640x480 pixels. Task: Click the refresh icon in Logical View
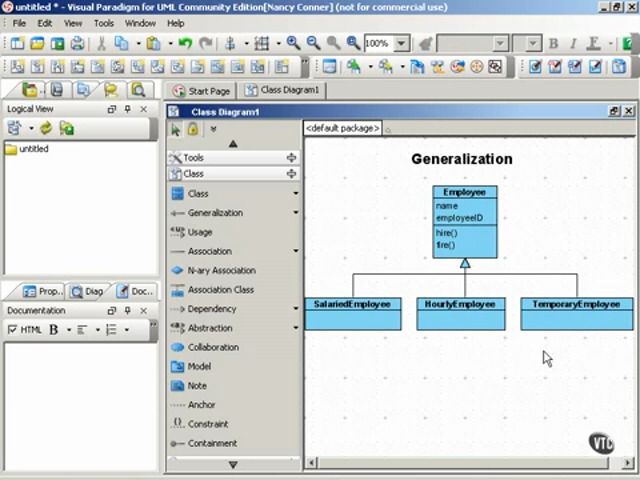[46, 128]
